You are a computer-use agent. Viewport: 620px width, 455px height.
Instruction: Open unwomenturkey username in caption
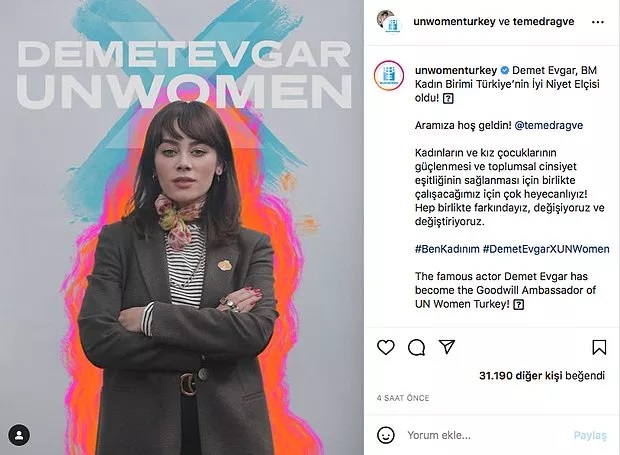pos(456,70)
